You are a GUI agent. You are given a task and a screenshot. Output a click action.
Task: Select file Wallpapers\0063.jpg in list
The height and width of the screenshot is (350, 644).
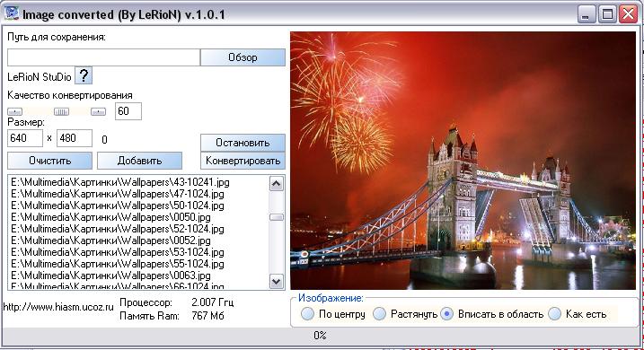[x=110, y=276]
